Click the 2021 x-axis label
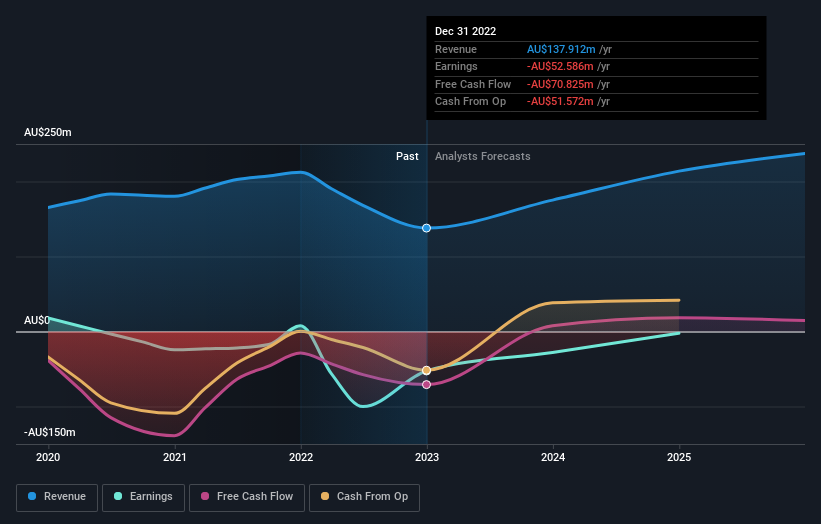Viewport: 821px width, 524px height. (174, 457)
